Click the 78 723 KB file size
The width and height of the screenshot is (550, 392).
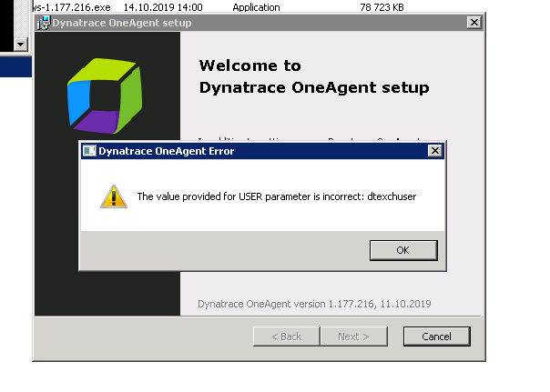point(382,7)
